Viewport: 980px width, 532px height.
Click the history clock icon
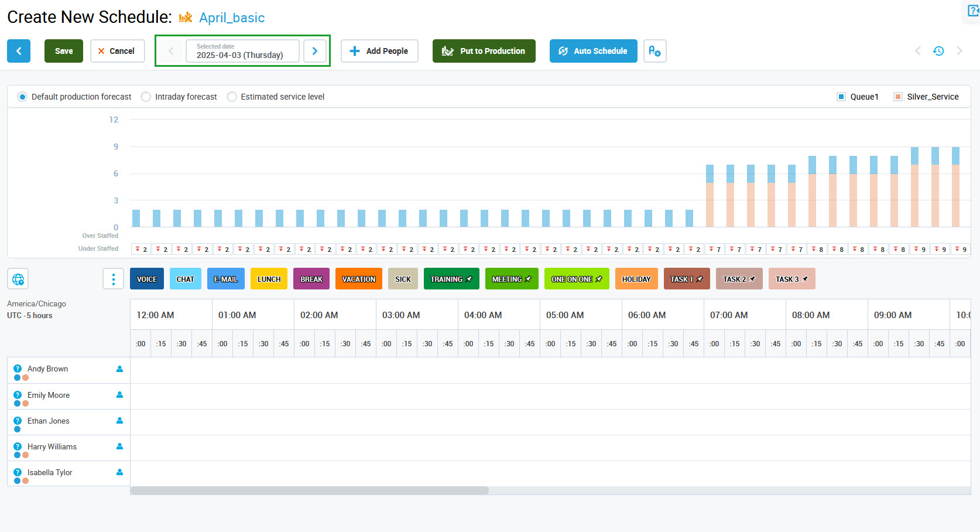coord(938,51)
